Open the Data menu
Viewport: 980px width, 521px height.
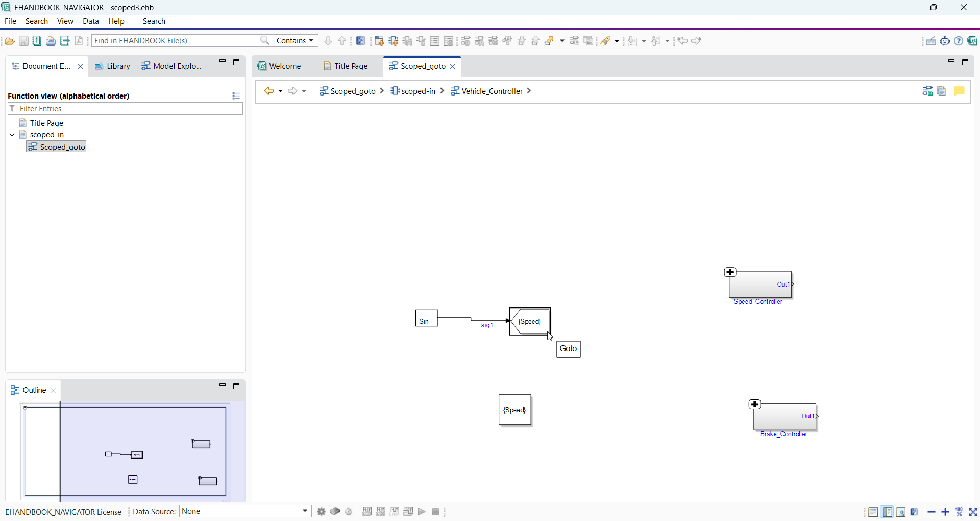(91, 21)
